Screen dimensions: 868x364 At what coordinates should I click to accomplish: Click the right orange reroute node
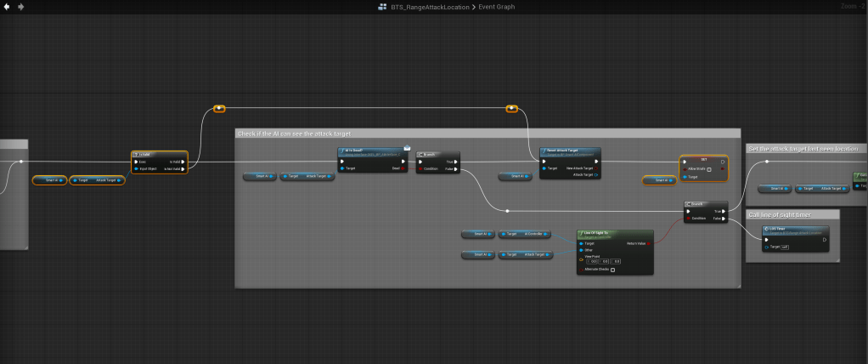(511, 109)
